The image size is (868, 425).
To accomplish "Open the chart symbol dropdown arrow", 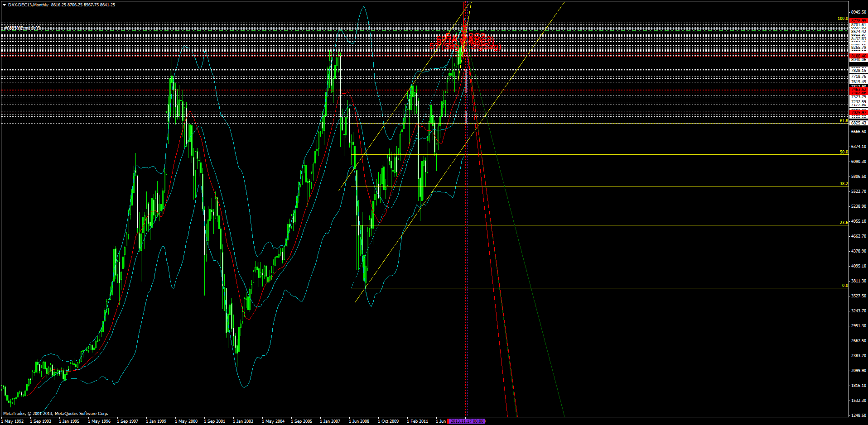I will 4,4.
